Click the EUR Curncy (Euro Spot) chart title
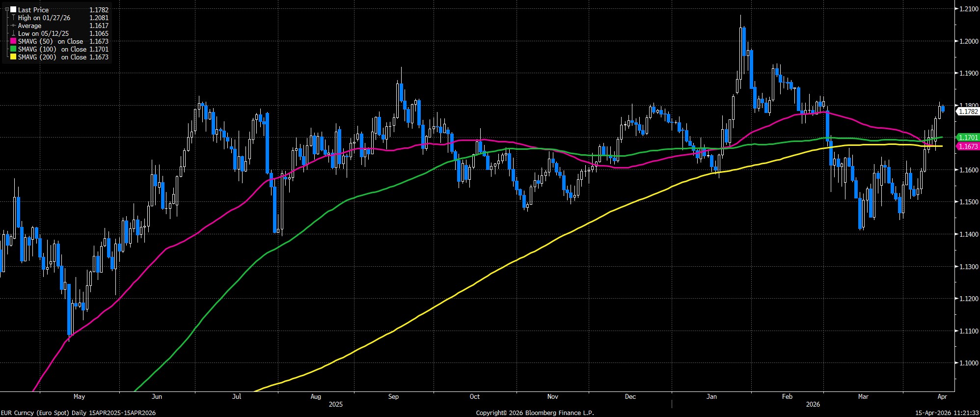 coord(79,413)
